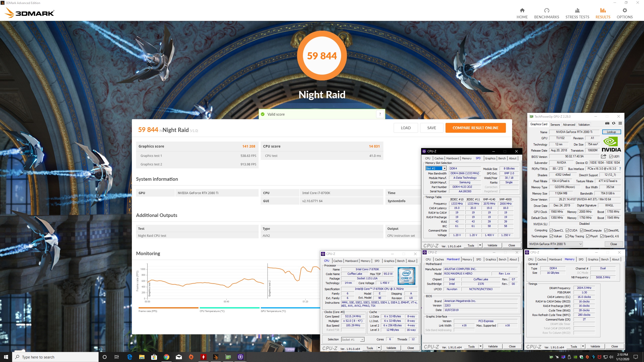Click teal CPU Temperature legend bar
The width and height of the screenshot is (644, 362).
tap(229, 308)
